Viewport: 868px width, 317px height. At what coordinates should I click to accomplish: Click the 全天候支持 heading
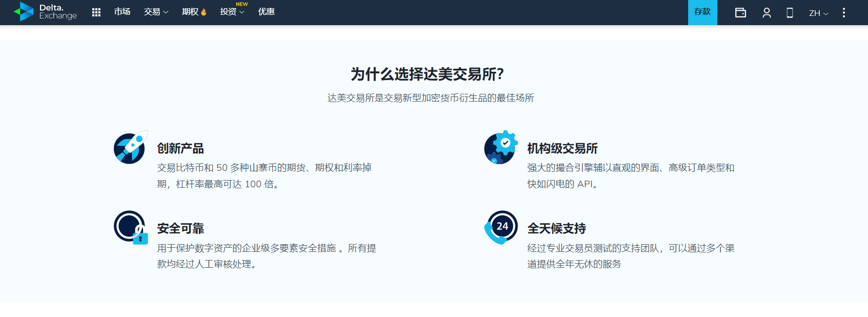coord(556,229)
